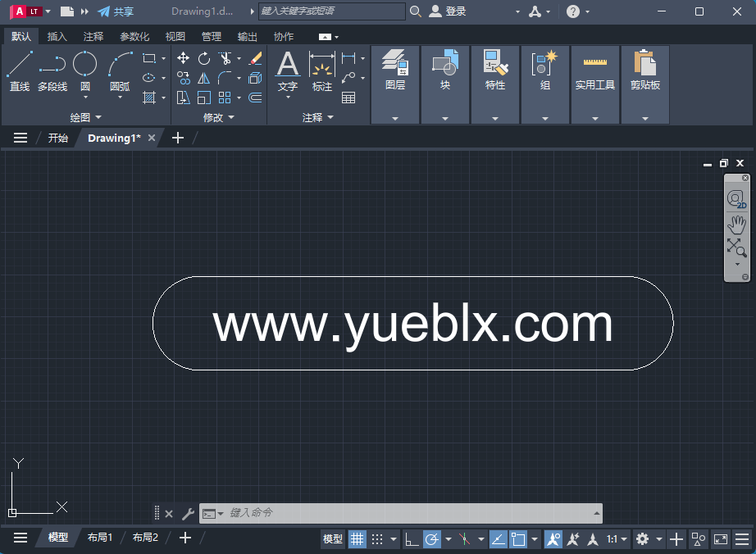The height and width of the screenshot is (554, 756).
Task: Toggle Ortho mode in status bar
Action: (412, 538)
